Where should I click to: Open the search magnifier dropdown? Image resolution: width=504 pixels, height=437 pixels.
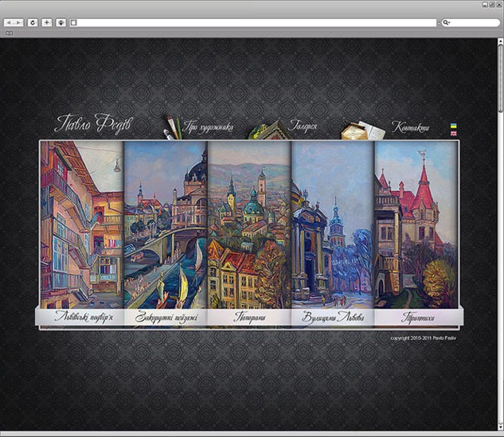click(x=446, y=22)
